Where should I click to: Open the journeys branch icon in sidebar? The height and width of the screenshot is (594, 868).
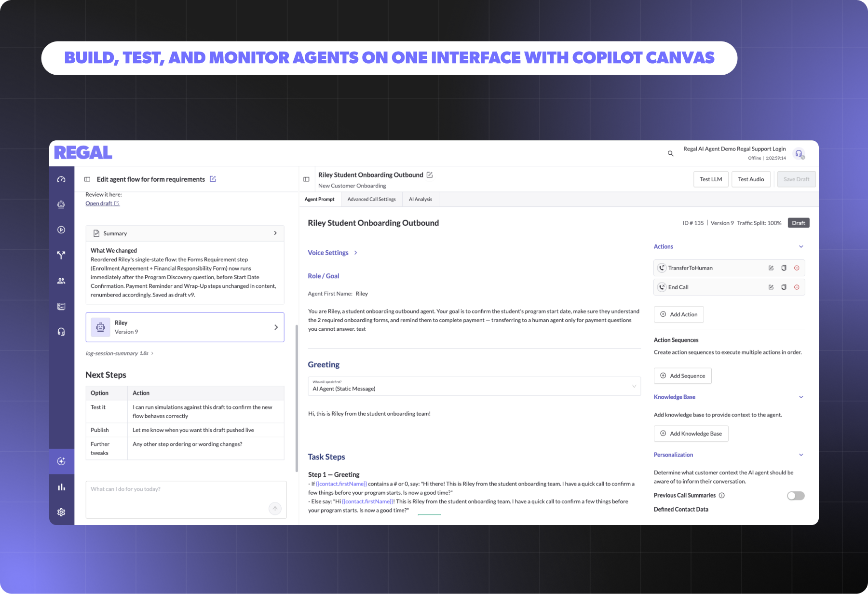tap(61, 255)
